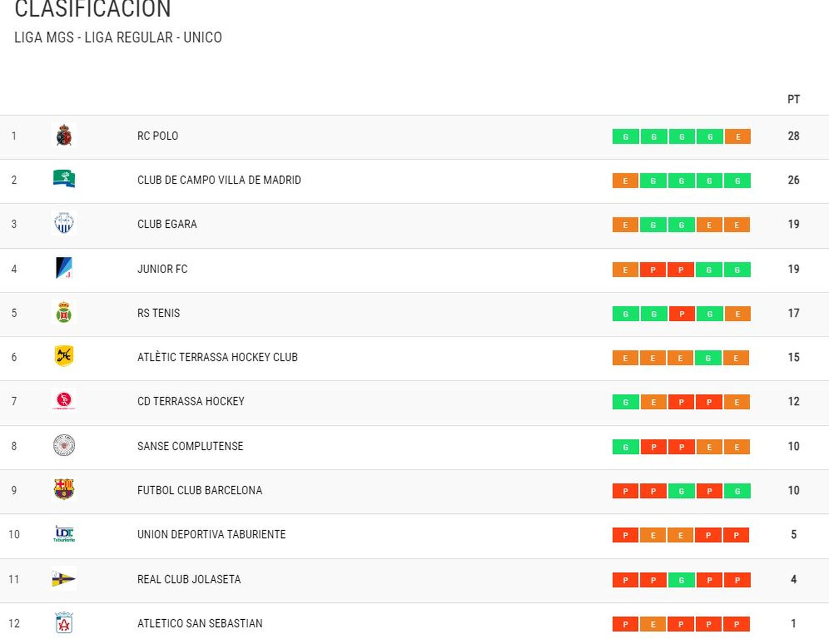Click the Junior FC blue logo
The image size is (829, 644).
click(x=64, y=268)
